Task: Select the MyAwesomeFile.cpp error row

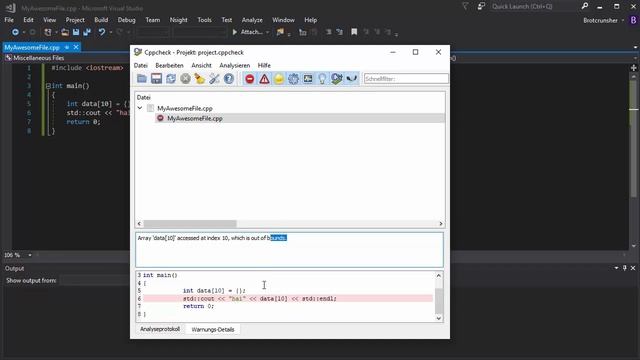Action: point(300,118)
